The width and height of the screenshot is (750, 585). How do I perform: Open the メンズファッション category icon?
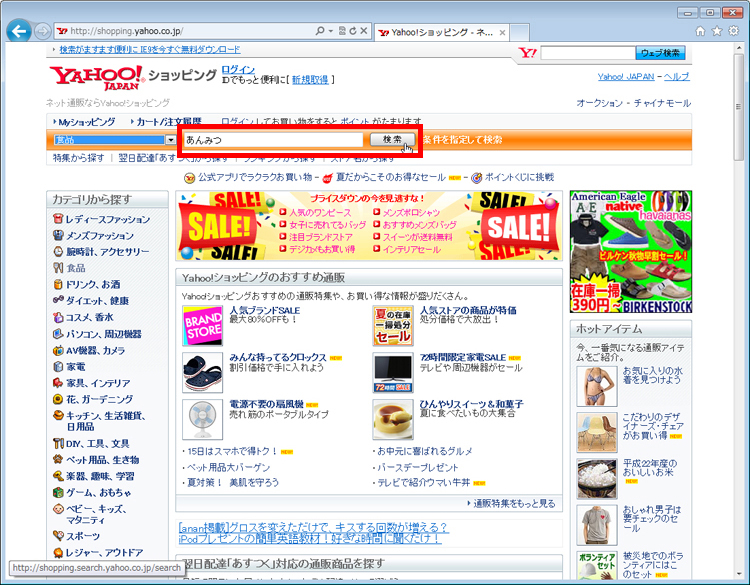pyautogui.click(x=58, y=235)
